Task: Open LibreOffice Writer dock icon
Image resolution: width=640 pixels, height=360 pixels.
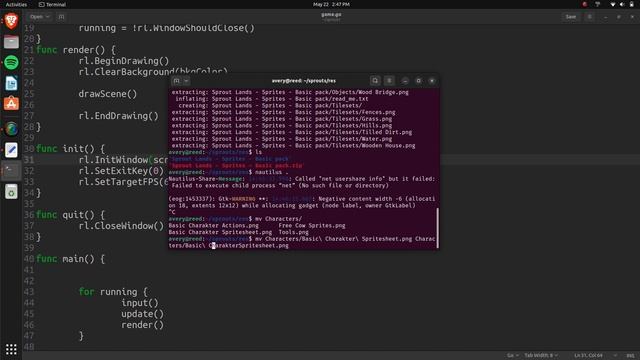Action: pyautogui.click(x=11, y=83)
